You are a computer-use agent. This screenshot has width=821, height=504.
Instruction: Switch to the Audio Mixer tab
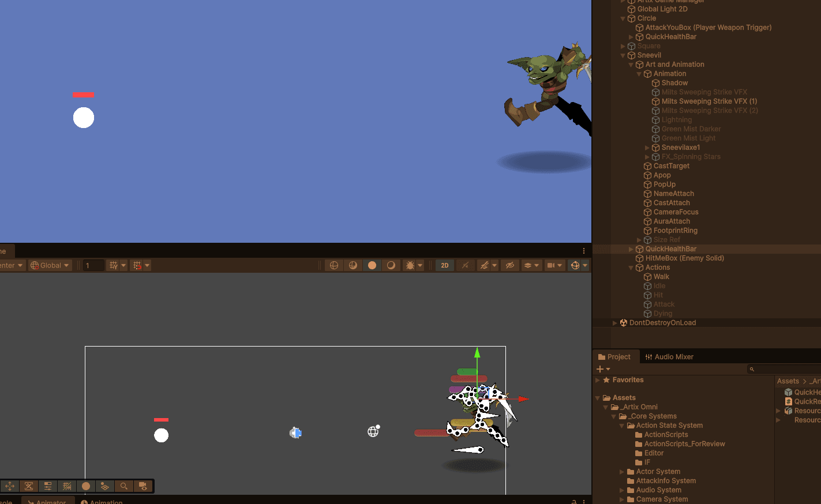[669, 357]
